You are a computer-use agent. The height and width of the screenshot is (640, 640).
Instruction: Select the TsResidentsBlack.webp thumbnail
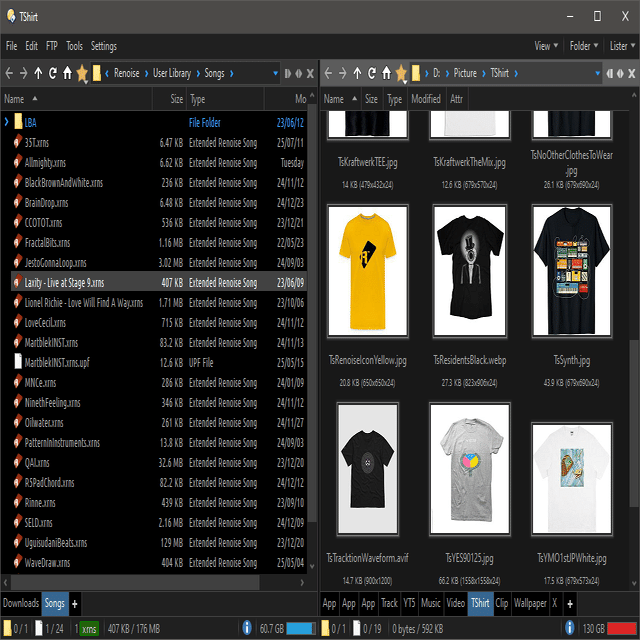pyautogui.click(x=469, y=271)
